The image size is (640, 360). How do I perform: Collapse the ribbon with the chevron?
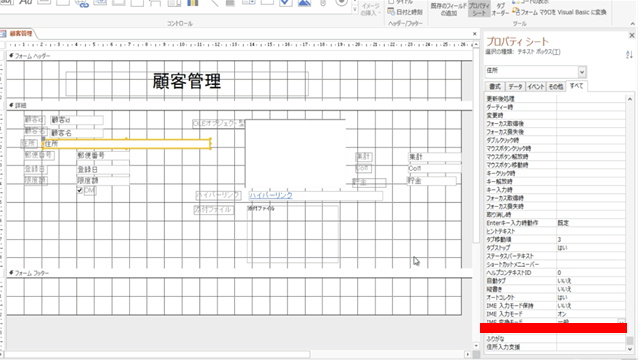pyautogui.click(x=633, y=24)
